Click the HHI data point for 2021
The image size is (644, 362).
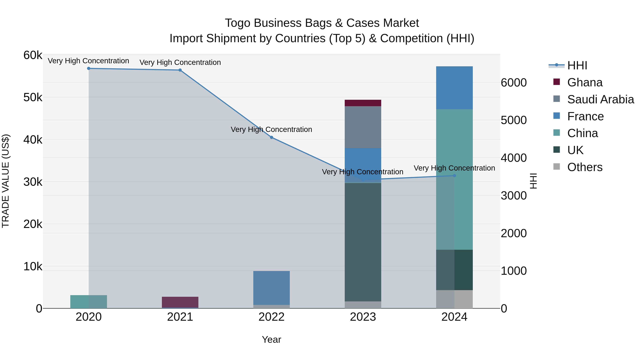click(180, 70)
